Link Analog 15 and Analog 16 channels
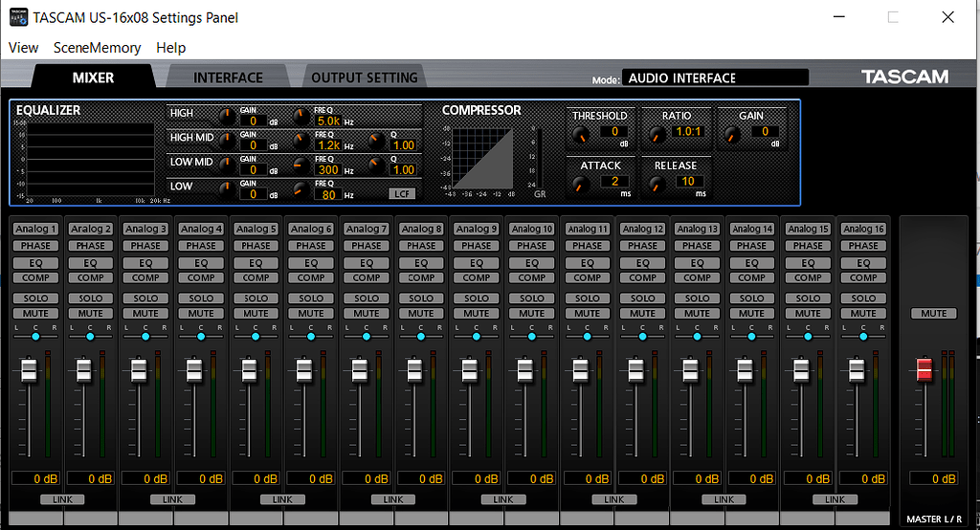 pos(835,499)
